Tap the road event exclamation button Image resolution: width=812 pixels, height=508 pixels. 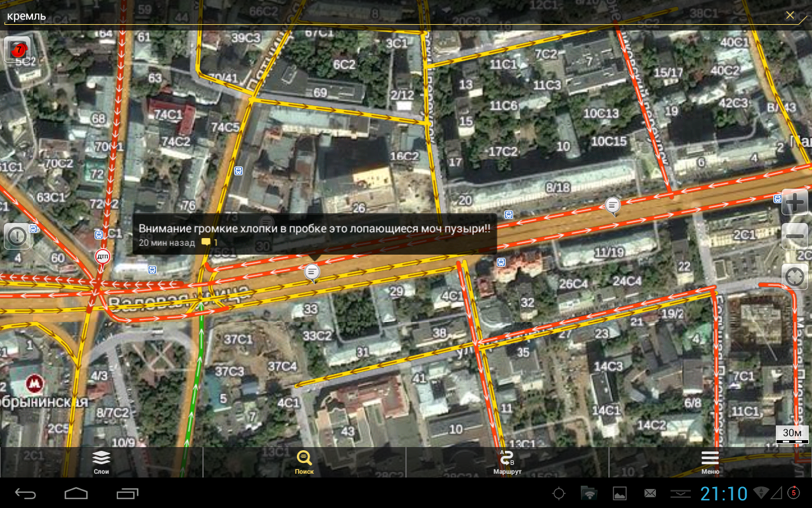tap(17, 236)
